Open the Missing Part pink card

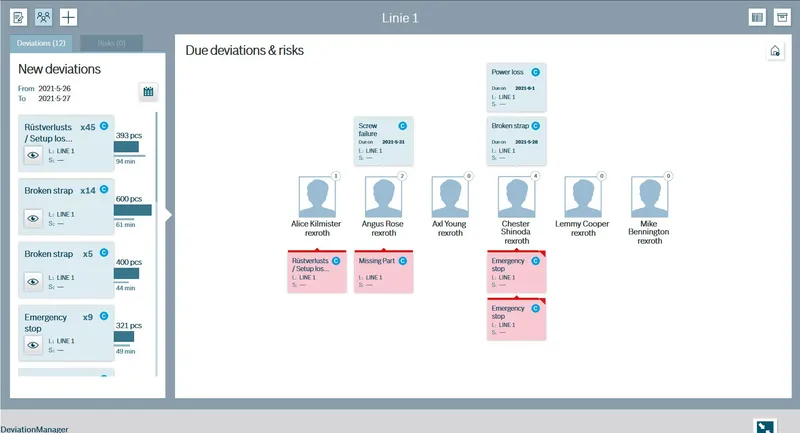click(384, 271)
